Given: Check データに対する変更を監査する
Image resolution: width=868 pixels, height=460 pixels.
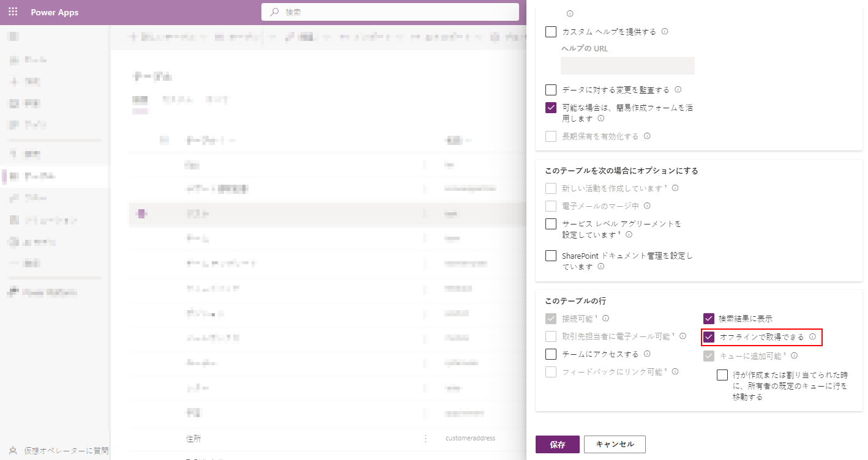Looking at the screenshot, I should 551,90.
